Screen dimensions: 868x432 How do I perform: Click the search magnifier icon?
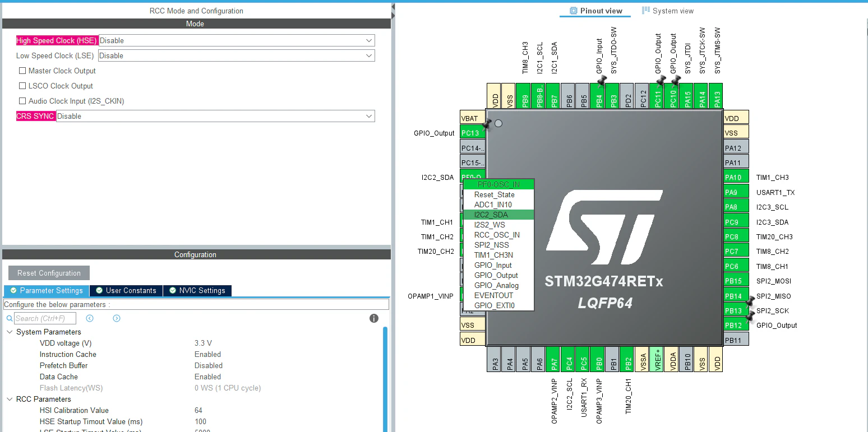(10, 318)
